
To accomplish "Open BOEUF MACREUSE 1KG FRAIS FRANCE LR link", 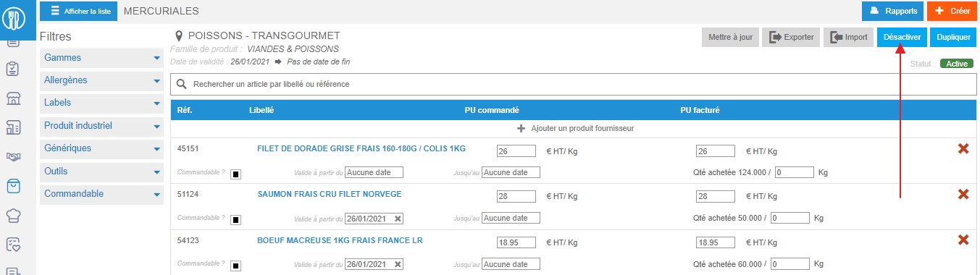I will pos(340,240).
